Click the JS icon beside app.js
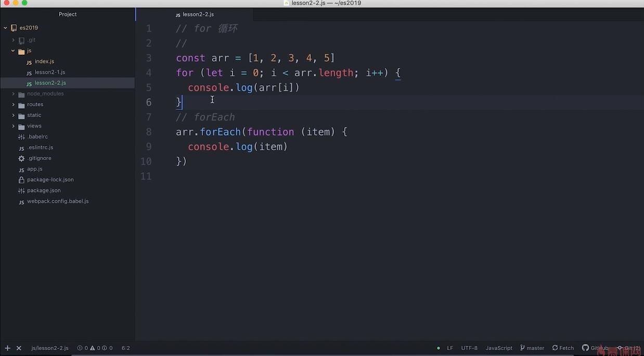The width and height of the screenshot is (644, 356). click(x=21, y=169)
